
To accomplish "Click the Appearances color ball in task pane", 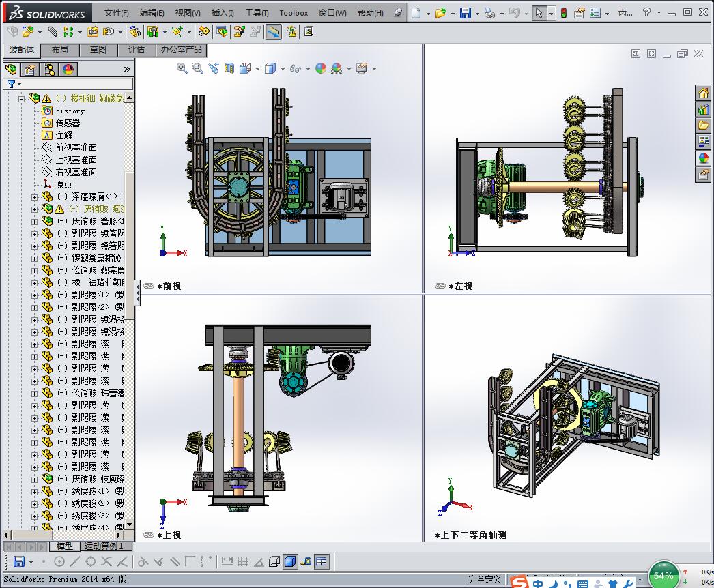I will pos(703,158).
